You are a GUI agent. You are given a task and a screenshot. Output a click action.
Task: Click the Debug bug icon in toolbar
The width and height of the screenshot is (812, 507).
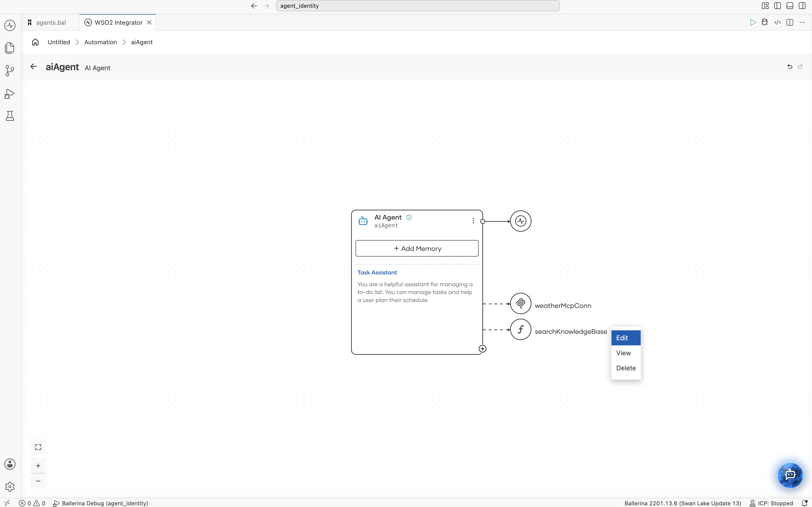pyautogui.click(x=765, y=22)
